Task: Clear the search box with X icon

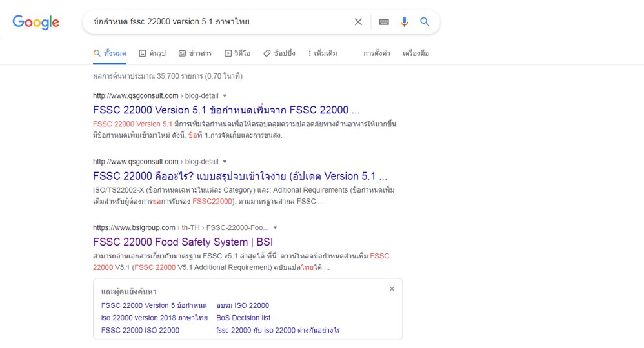Action: pos(358,22)
